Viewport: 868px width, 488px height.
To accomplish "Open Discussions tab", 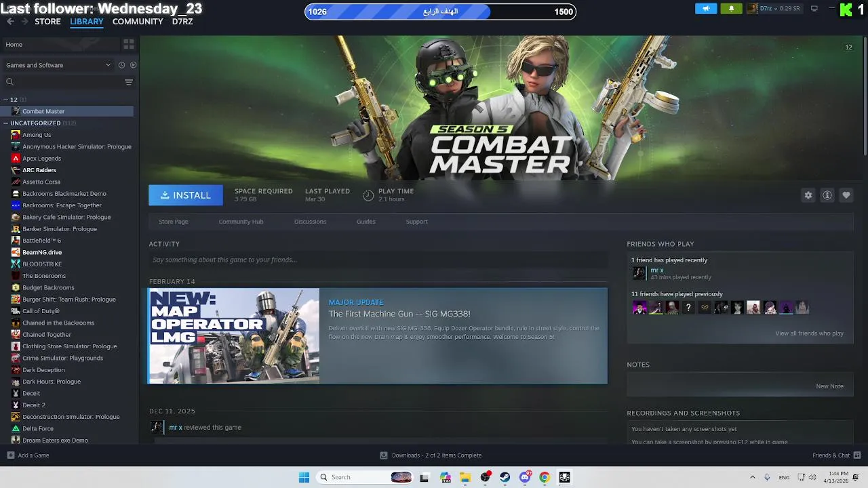I will pyautogui.click(x=310, y=222).
